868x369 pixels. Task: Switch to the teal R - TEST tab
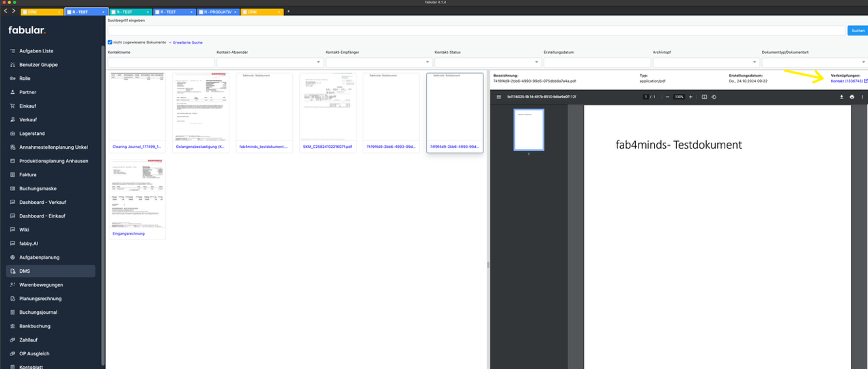[x=130, y=12]
